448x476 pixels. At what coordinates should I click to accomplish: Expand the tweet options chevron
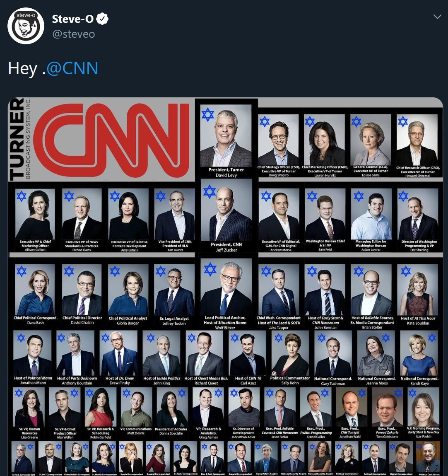pos(437,17)
